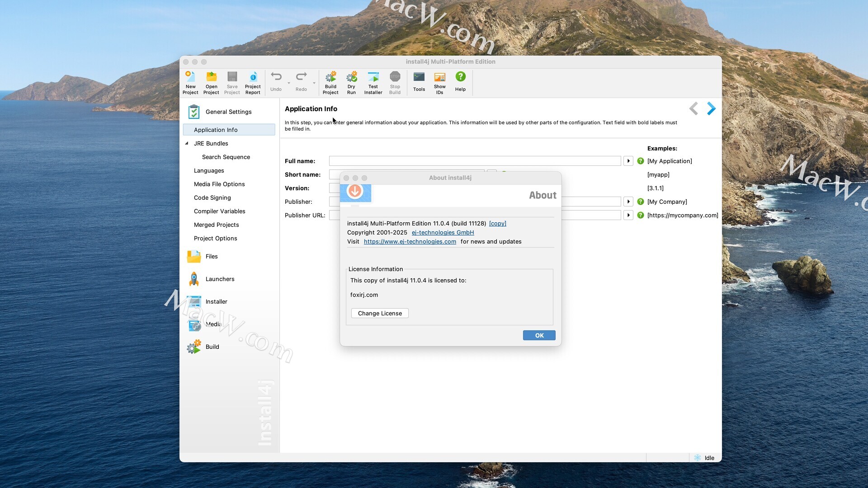Open https://www.ej-technologies.com link
This screenshot has width=868, height=488.
[410, 241]
